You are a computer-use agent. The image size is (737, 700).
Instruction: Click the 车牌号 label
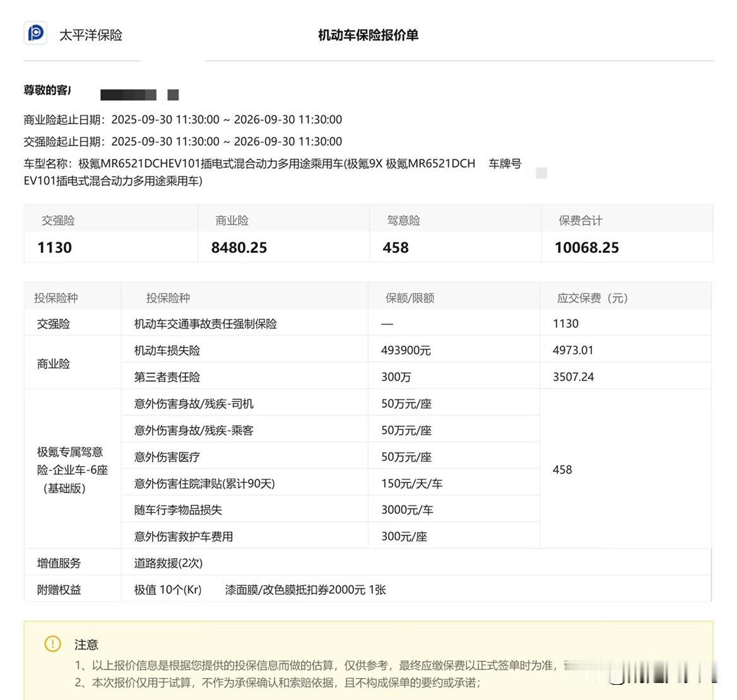click(505, 163)
